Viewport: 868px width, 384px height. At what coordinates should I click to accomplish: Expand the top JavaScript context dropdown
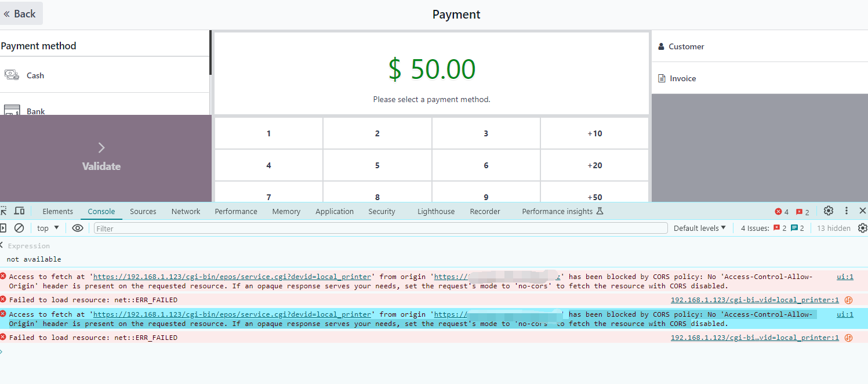click(x=48, y=228)
